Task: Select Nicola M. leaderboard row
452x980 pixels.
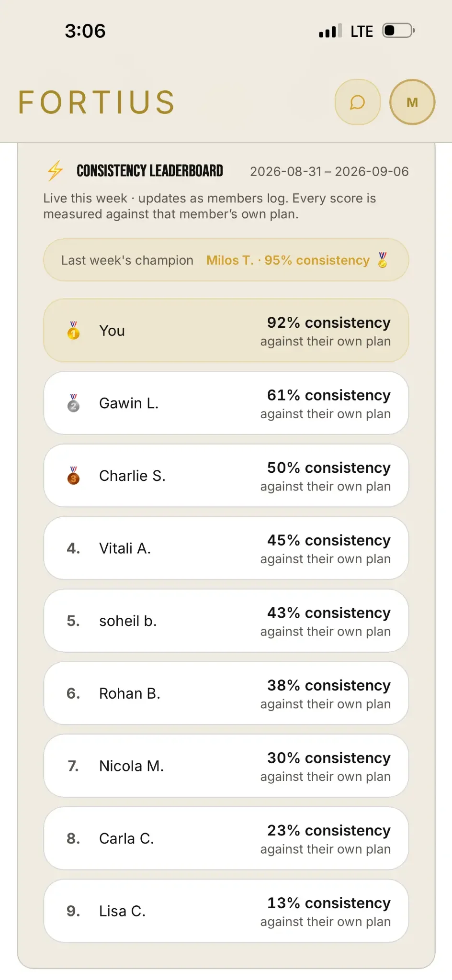Action: point(226,766)
